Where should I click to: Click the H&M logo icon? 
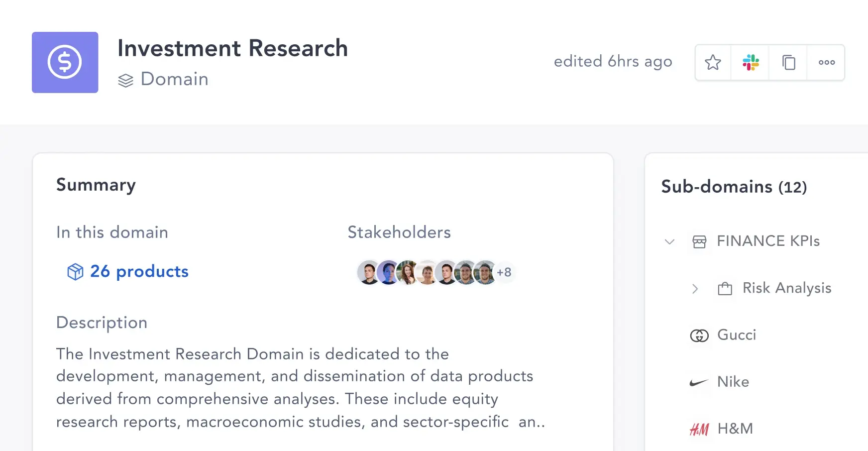point(699,429)
